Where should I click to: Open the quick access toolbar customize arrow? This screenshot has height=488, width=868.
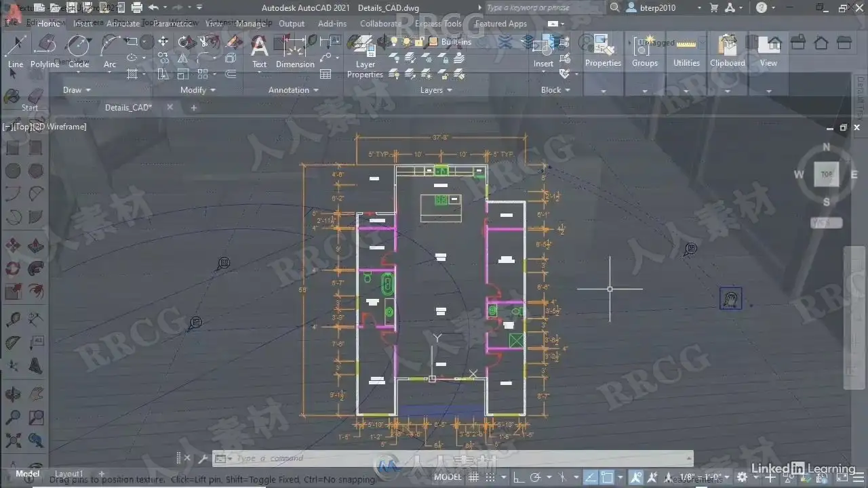tap(199, 7)
